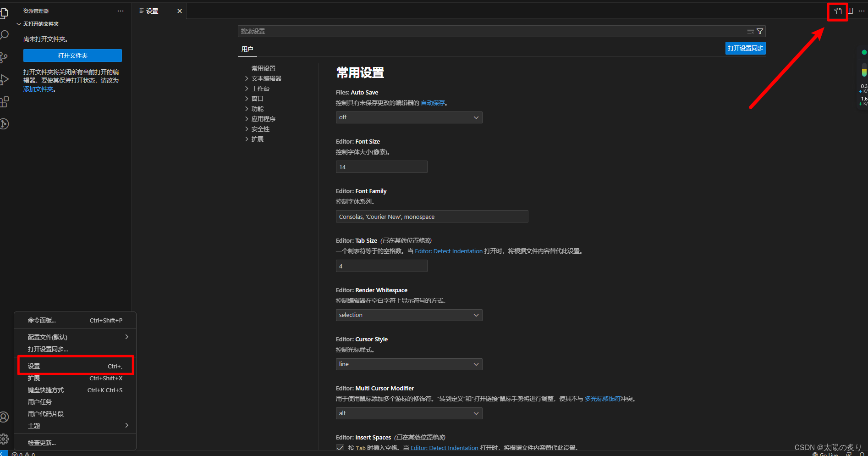
Task: Follow the 添加文件夹 link
Action: point(38,89)
